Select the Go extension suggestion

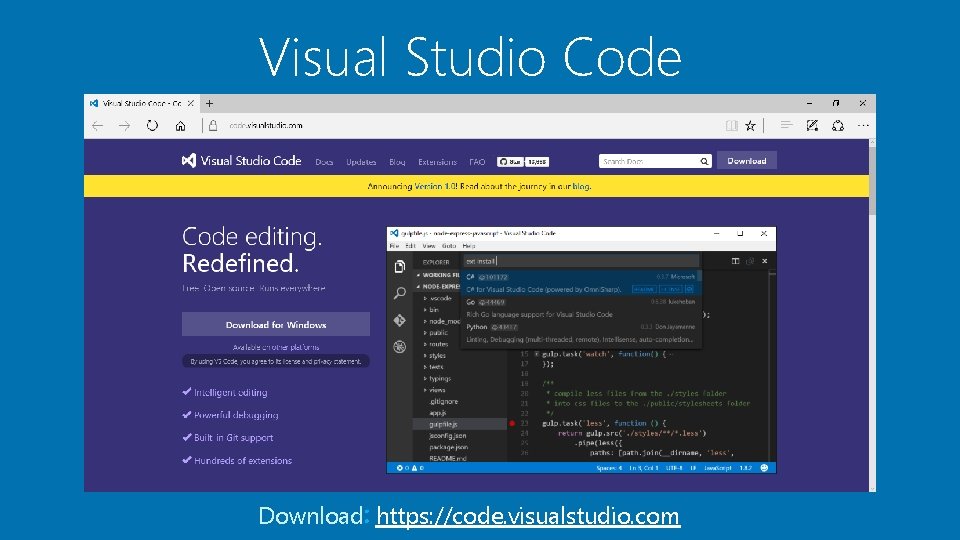(580, 308)
